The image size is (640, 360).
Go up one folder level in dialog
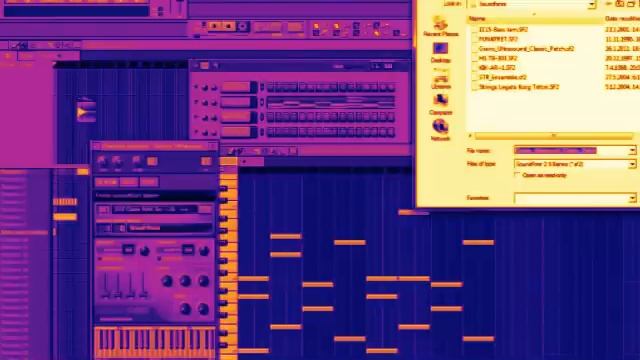tap(620, 4)
